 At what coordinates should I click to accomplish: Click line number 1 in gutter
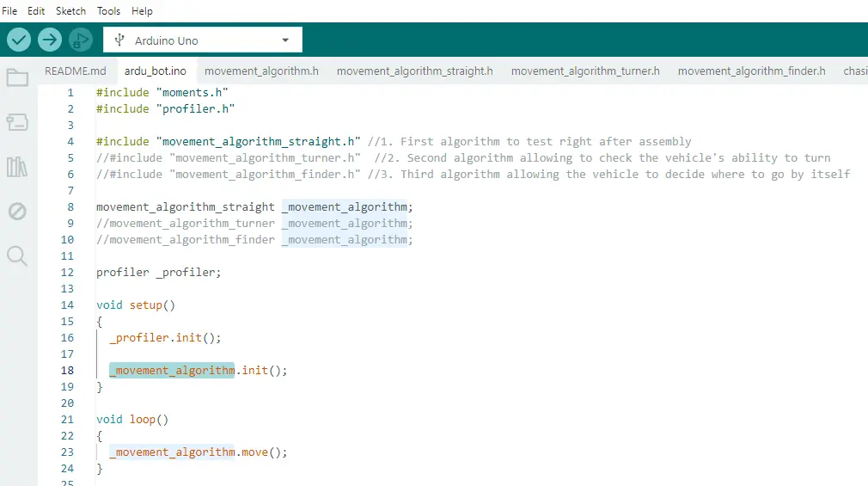(x=70, y=93)
